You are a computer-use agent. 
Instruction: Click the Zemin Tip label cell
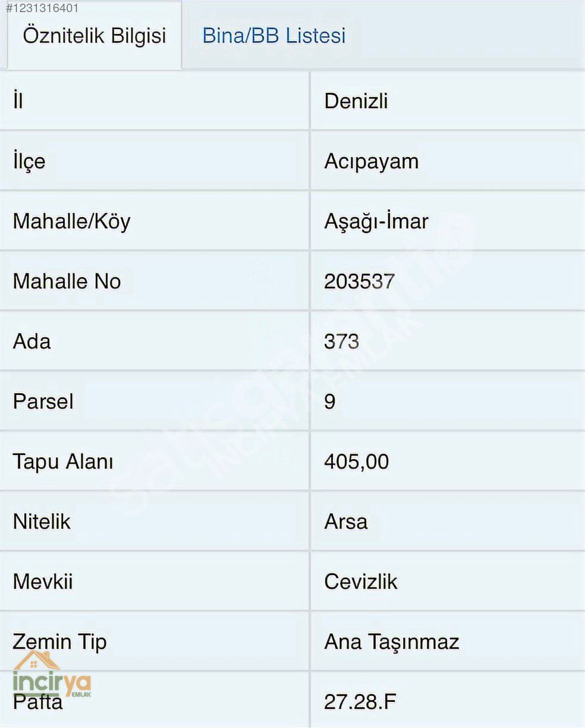tap(154, 642)
